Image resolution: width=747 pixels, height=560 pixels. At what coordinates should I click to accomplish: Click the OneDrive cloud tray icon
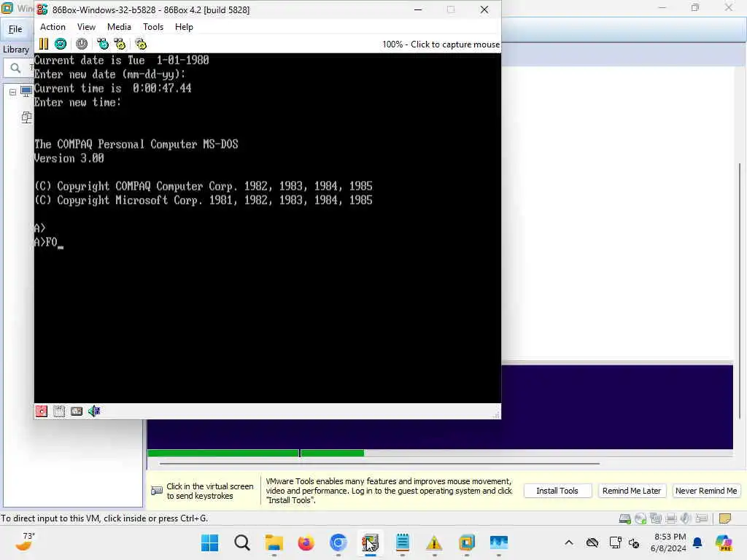point(592,542)
